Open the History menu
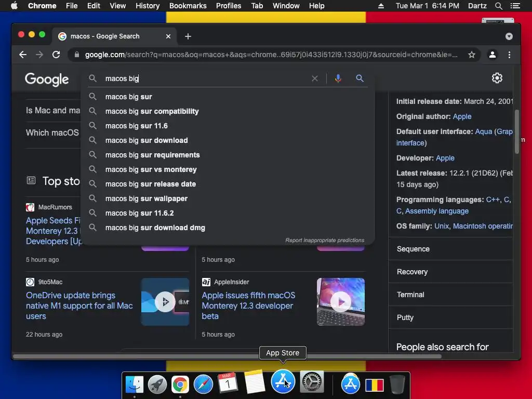 [148, 6]
